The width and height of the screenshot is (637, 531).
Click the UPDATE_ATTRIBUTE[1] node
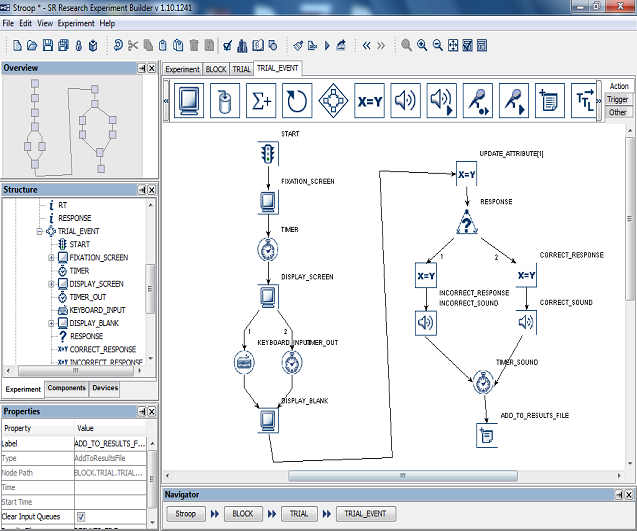(466, 174)
